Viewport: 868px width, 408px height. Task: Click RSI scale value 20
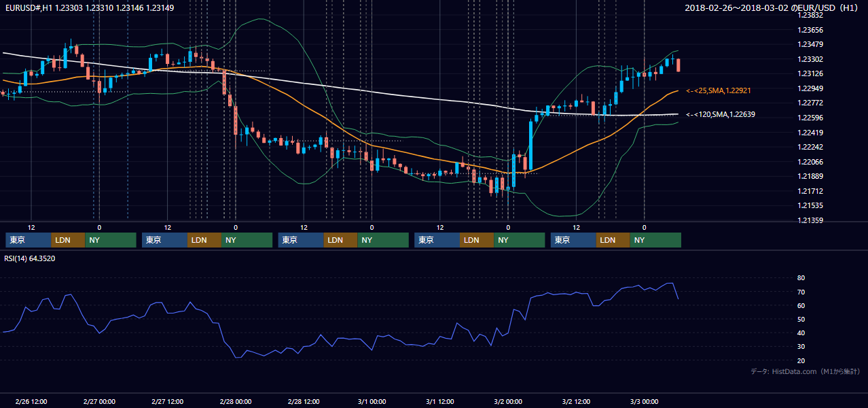tap(801, 360)
